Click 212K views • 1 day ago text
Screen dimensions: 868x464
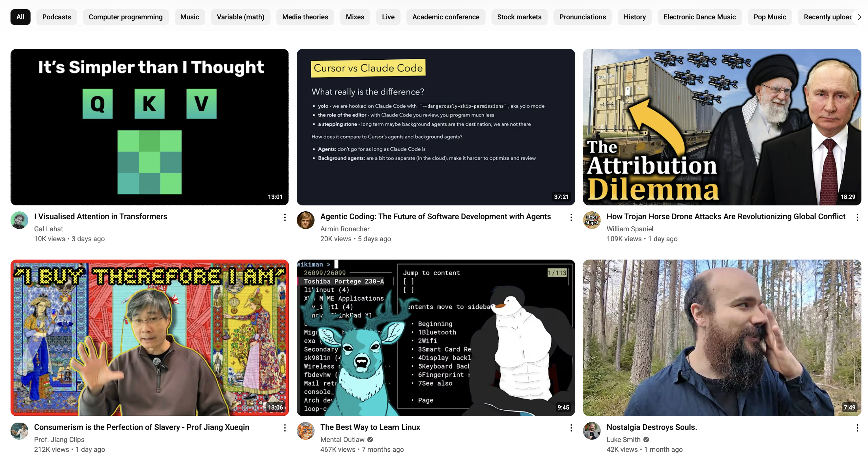click(x=69, y=450)
